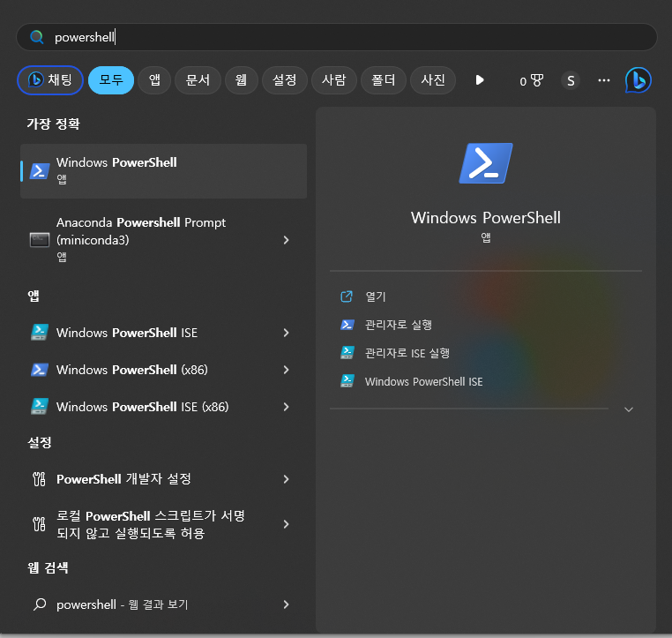Click the 관리자로 ISE 실행 icon

pyautogui.click(x=347, y=353)
